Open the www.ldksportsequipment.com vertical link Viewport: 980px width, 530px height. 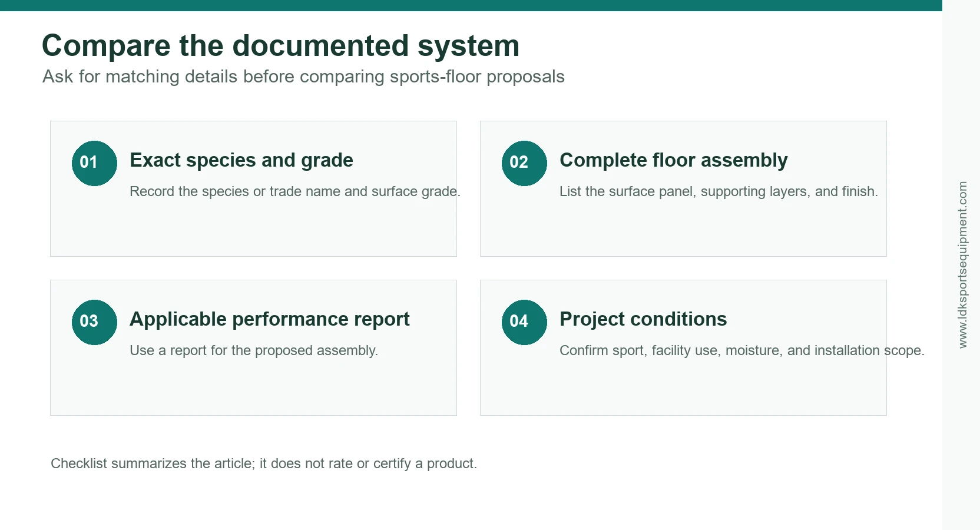(963, 264)
